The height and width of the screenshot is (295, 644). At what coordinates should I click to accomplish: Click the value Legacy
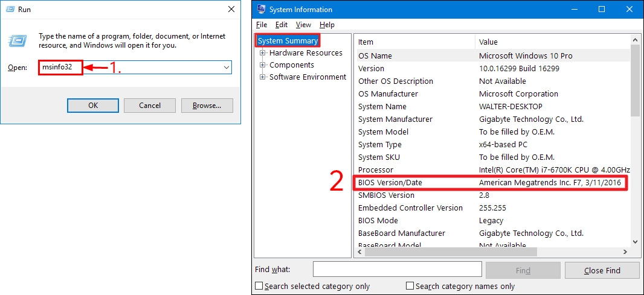[491, 221]
